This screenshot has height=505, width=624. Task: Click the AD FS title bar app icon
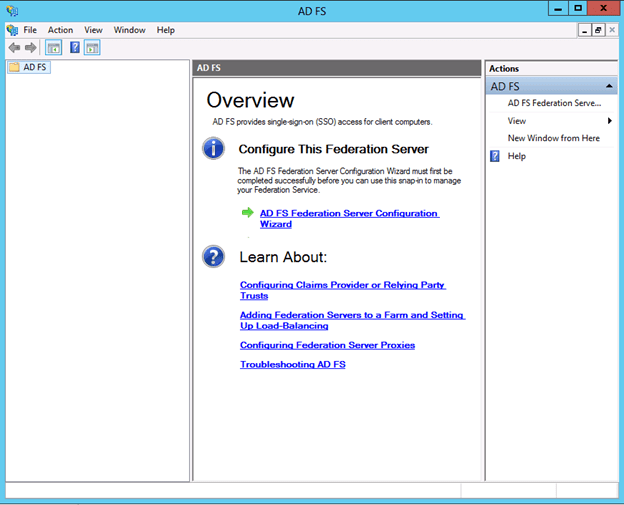(12, 11)
